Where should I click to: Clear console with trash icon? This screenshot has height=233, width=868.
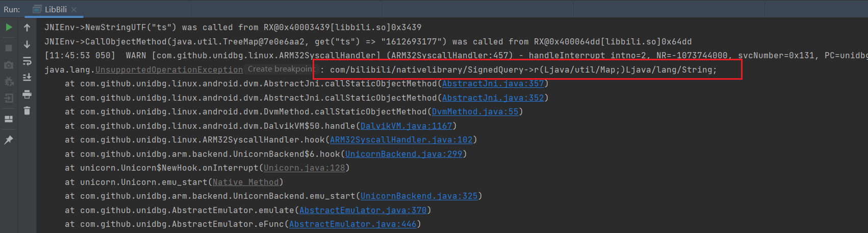pos(27,110)
